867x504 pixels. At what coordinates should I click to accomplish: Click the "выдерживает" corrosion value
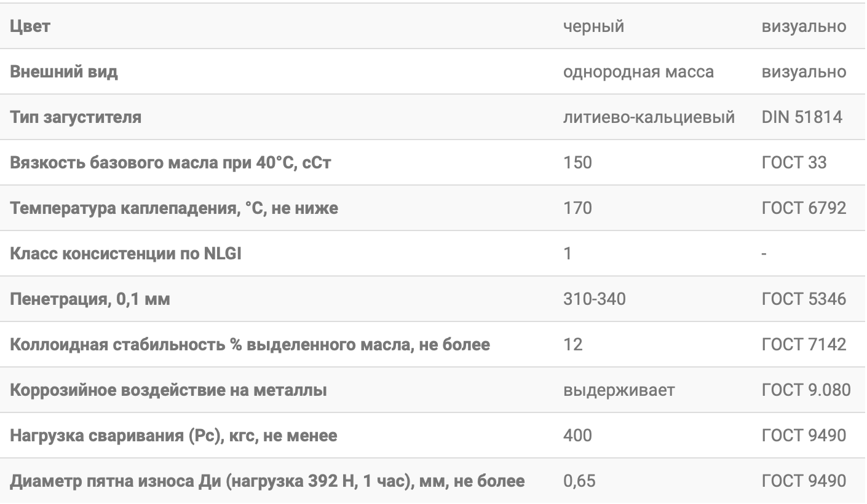[x=619, y=390]
